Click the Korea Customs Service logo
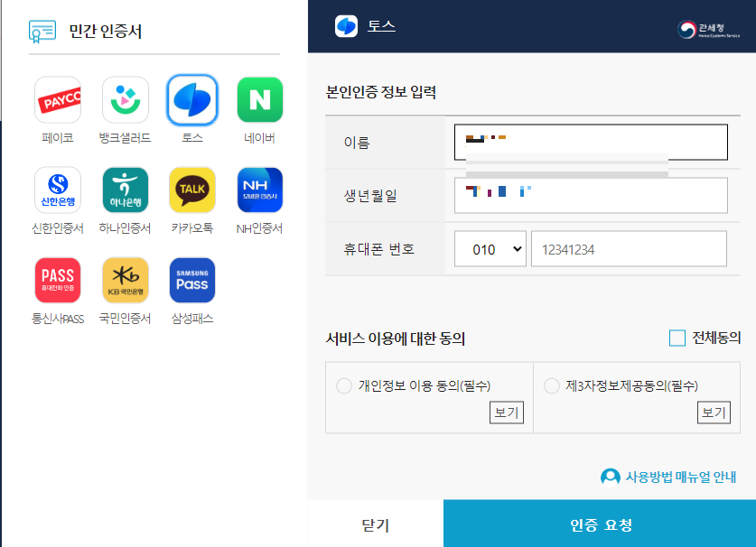Viewport: 756px width, 547px height. [x=708, y=30]
